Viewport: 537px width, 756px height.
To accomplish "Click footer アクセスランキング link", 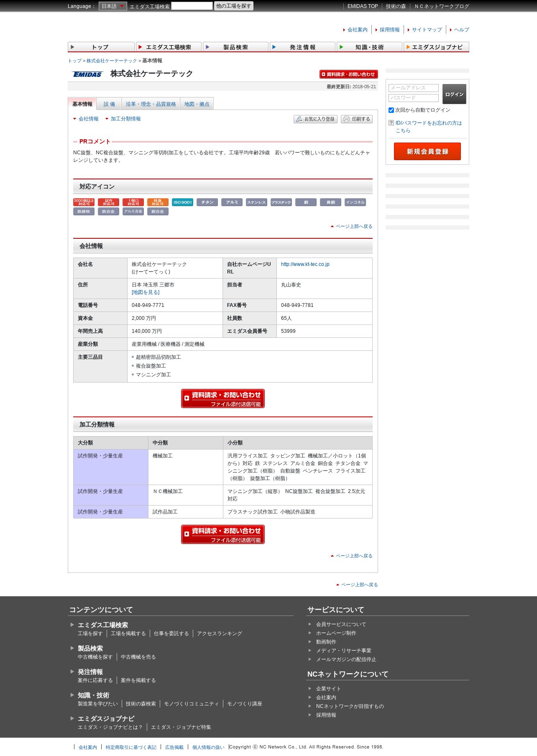I will click(220, 633).
